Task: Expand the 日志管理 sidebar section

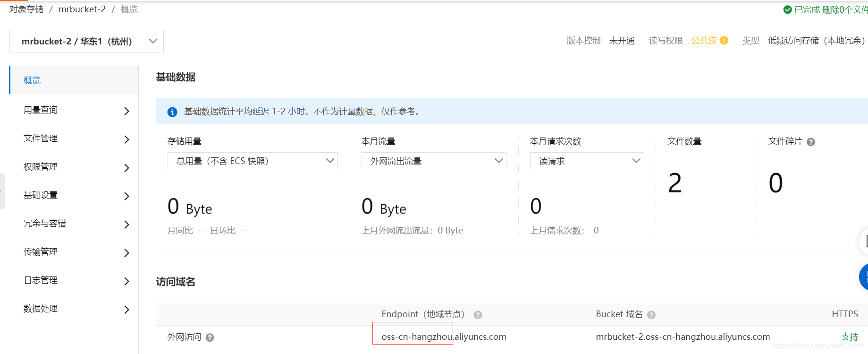Action: 74,281
